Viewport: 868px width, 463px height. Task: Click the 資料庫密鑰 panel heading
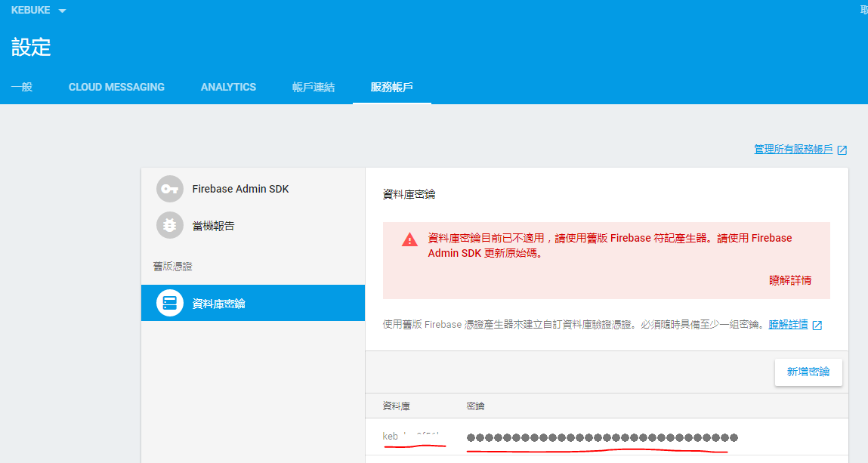(x=409, y=195)
